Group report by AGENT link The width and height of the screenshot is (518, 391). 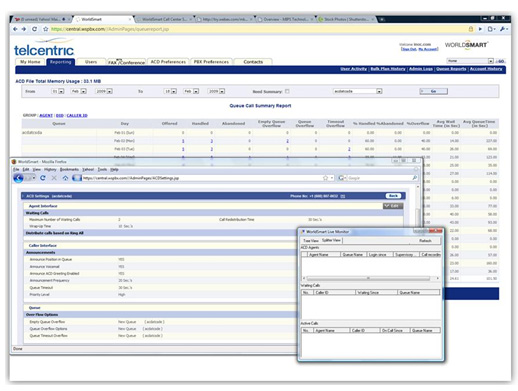click(x=46, y=115)
